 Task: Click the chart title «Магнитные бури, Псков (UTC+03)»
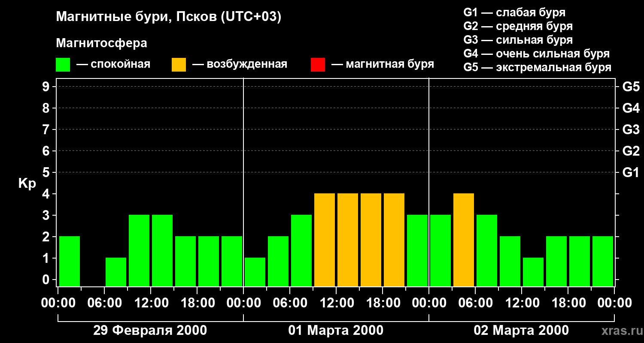click(x=169, y=17)
